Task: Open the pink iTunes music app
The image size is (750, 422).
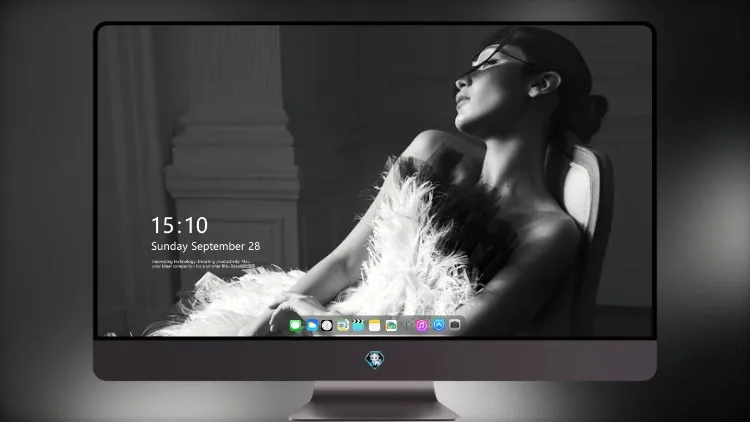Action: coord(421,326)
